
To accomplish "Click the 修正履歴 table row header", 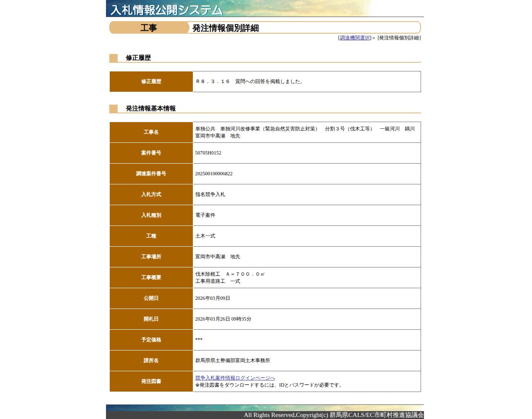I will point(151,81).
